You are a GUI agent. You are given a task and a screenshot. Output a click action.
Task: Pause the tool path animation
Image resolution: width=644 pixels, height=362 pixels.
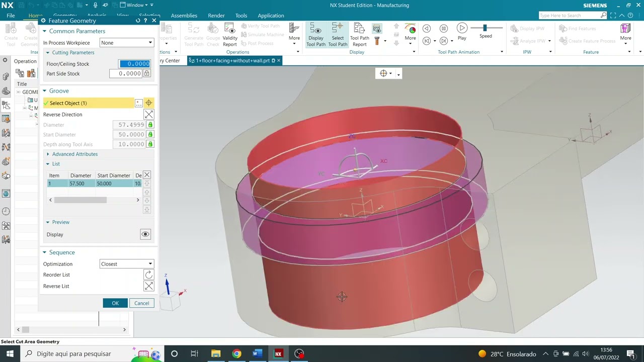[444, 28]
